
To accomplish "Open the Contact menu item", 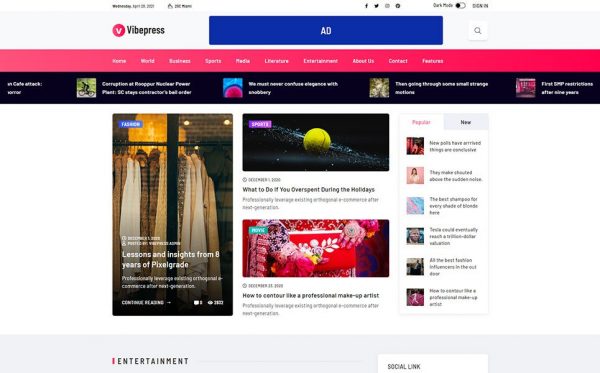I will click(398, 61).
